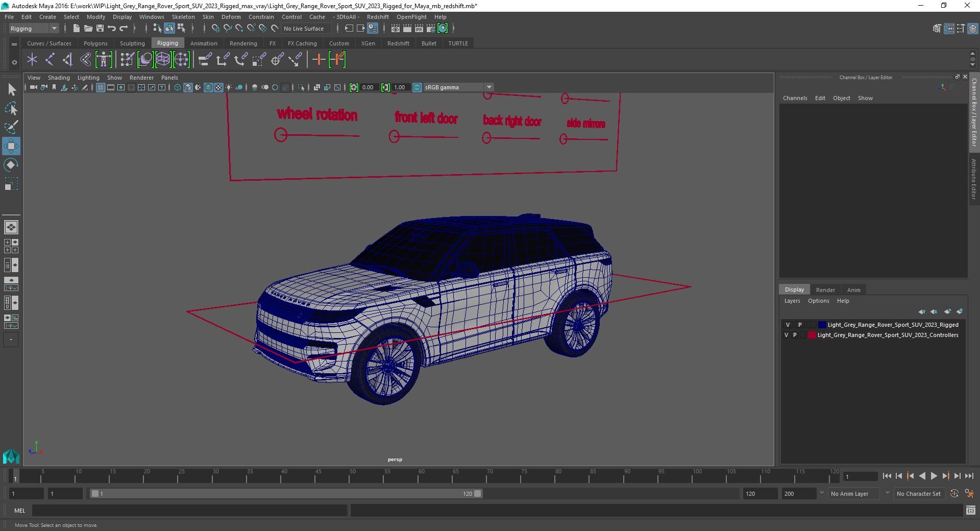Image resolution: width=980 pixels, height=531 pixels.
Task: Select the Create Locator shelf icon
Action: tap(32, 60)
